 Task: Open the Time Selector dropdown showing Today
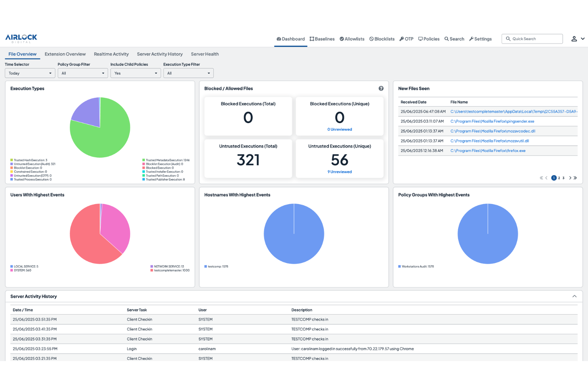(30, 73)
